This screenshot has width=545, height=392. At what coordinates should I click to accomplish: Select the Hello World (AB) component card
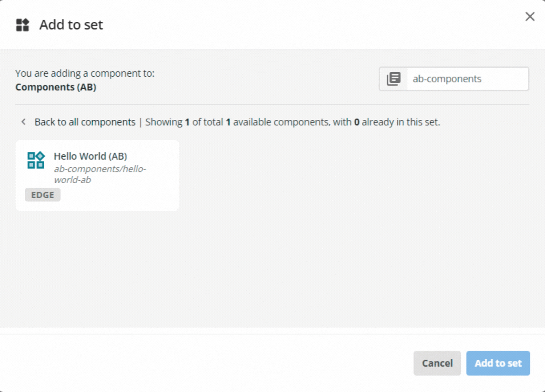(97, 175)
